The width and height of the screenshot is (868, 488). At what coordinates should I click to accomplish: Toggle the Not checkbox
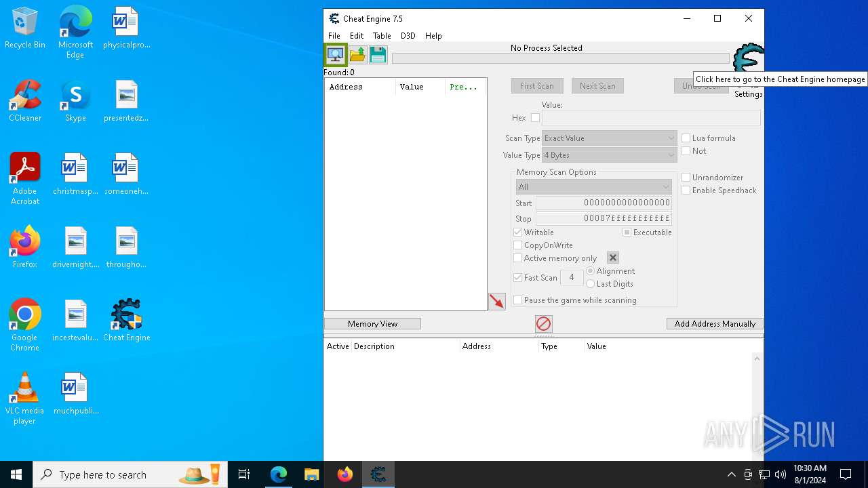686,151
